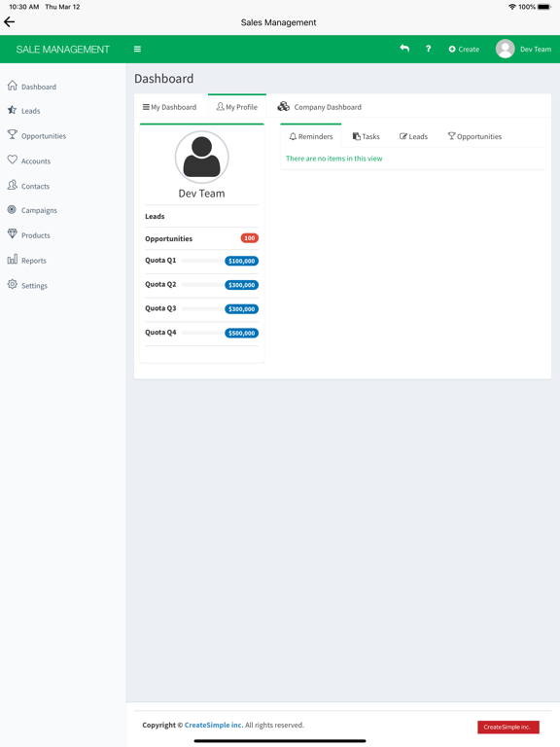Select the Reminders tab
The height and width of the screenshot is (747, 560).
pos(311,136)
